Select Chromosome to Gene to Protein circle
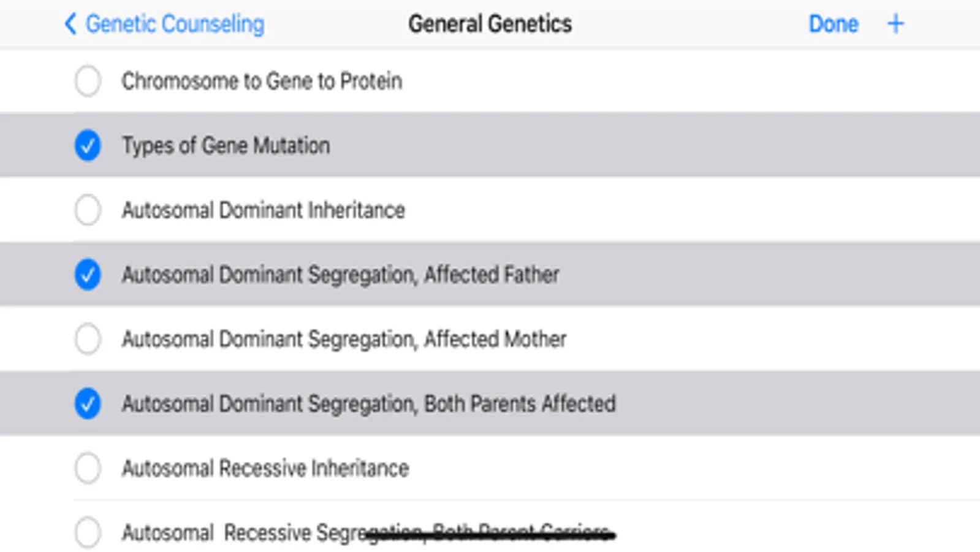The height and width of the screenshot is (552, 980). tap(88, 81)
